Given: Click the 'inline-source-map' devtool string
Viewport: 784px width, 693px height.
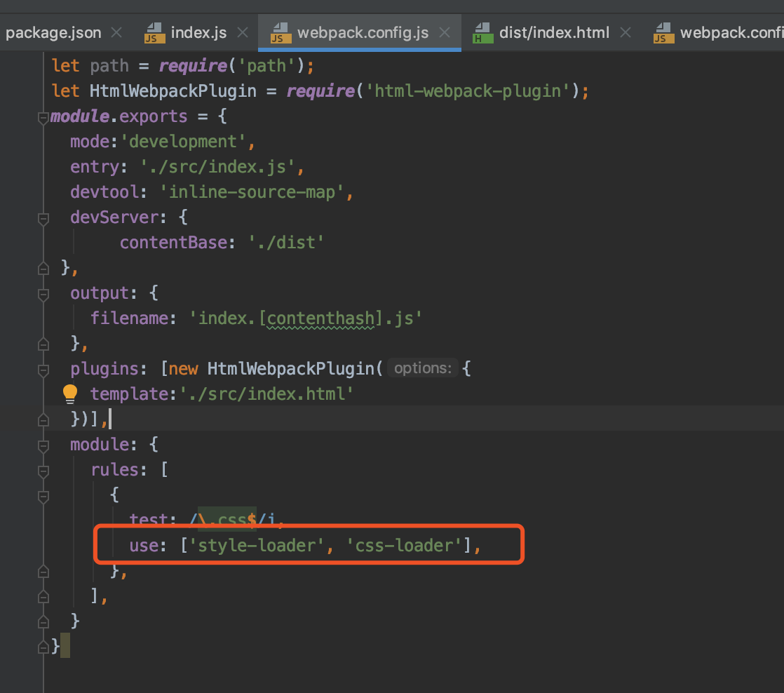Looking at the screenshot, I should [x=252, y=192].
